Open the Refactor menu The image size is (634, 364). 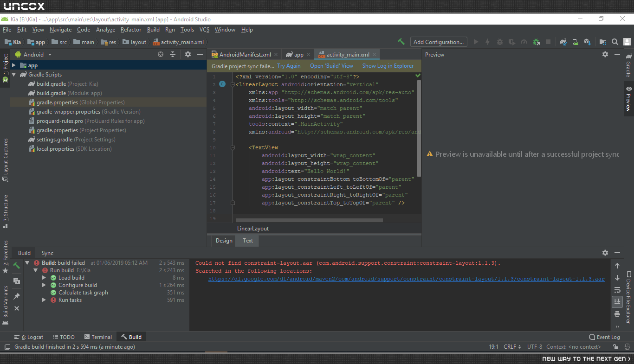[x=131, y=30]
